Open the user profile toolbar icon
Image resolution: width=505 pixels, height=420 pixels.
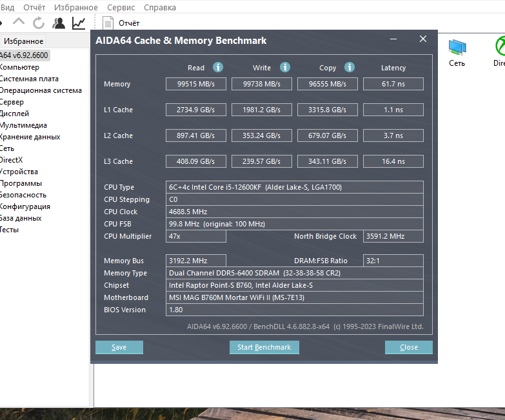click(x=59, y=23)
